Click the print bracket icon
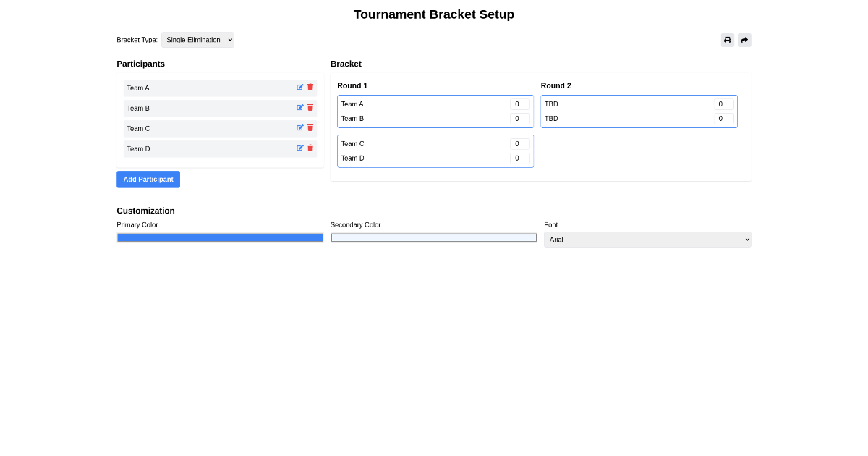 727,40
